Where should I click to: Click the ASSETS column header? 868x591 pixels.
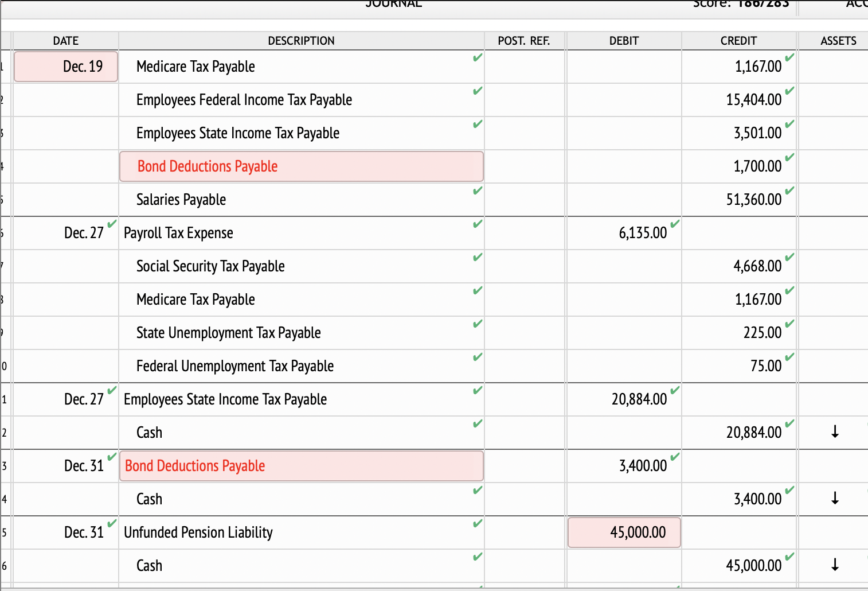(x=838, y=40)
